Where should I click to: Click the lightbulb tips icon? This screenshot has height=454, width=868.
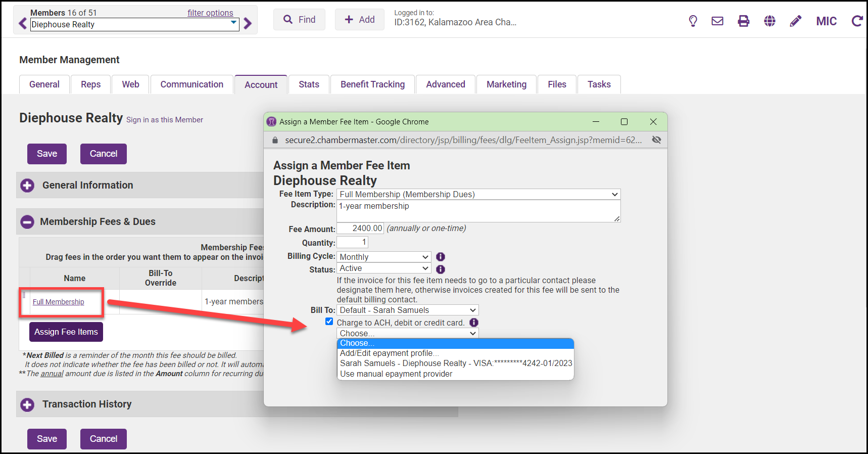click(693, 21)
